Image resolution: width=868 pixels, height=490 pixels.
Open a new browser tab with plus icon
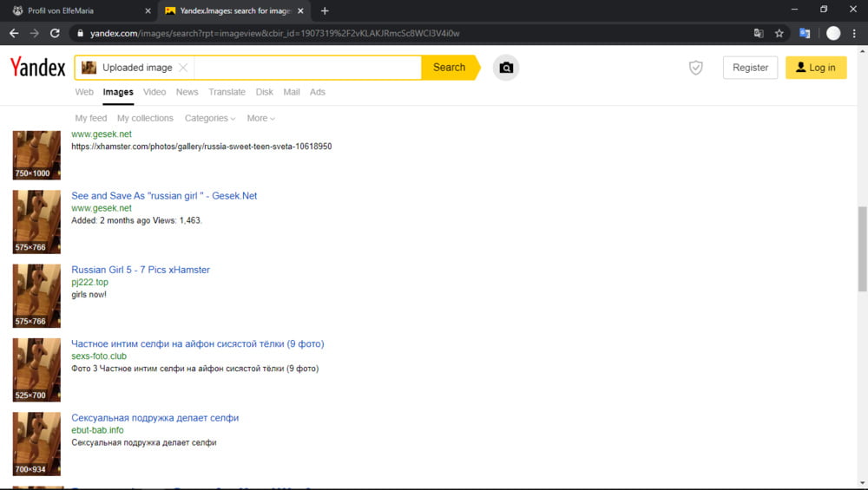[x=325, y=10]
